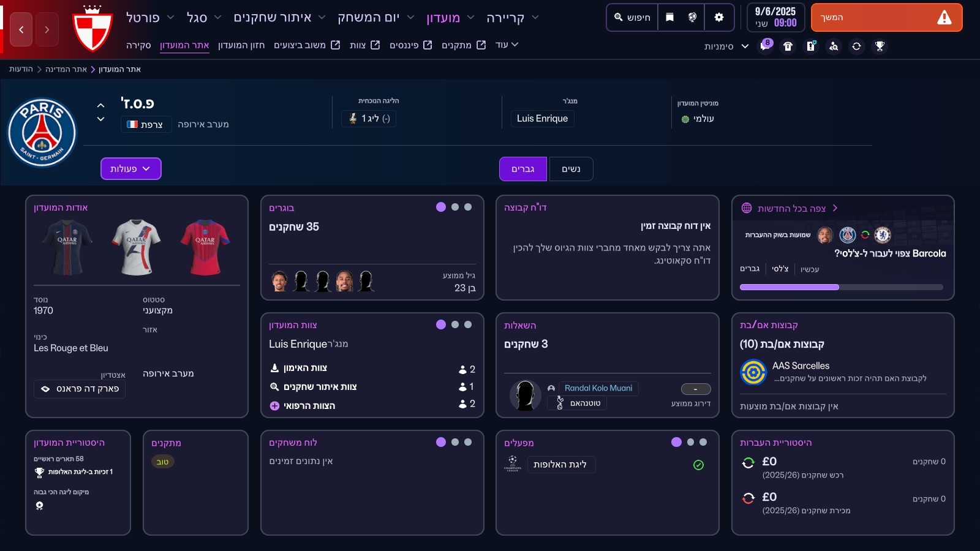
Task: Go back using the left arrow button
Action: [21, 29]
